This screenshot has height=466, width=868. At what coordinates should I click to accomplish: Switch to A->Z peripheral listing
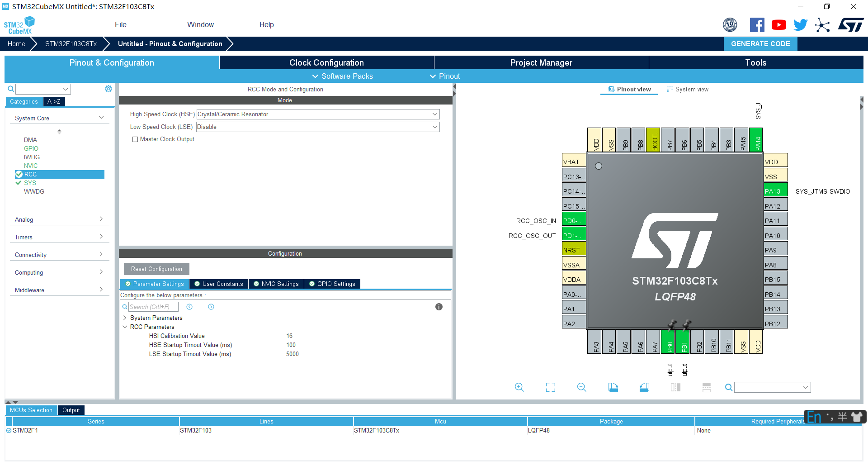(54, 101)
